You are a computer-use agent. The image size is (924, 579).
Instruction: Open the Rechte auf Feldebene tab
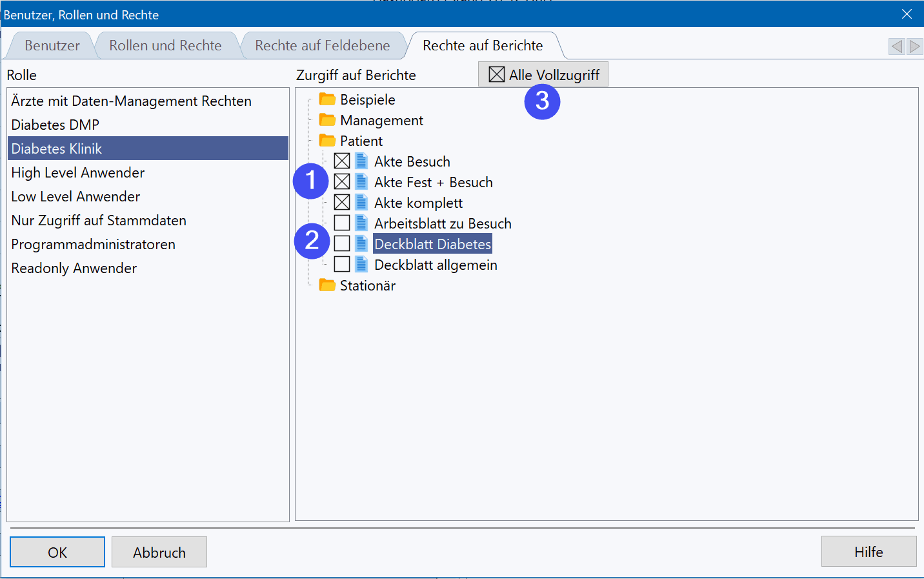coord(322,46)
